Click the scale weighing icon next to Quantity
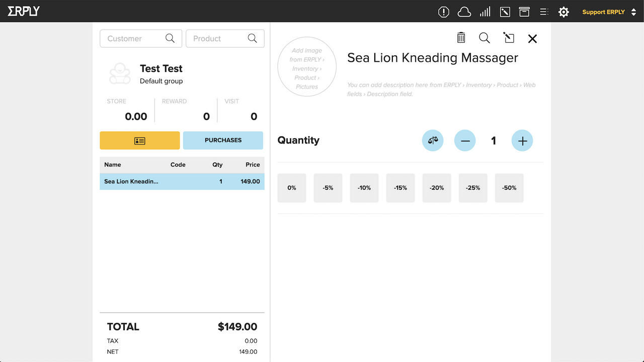The width and height of the screenshot is (644, 362). pyautogui.click(x=433, y=140)
